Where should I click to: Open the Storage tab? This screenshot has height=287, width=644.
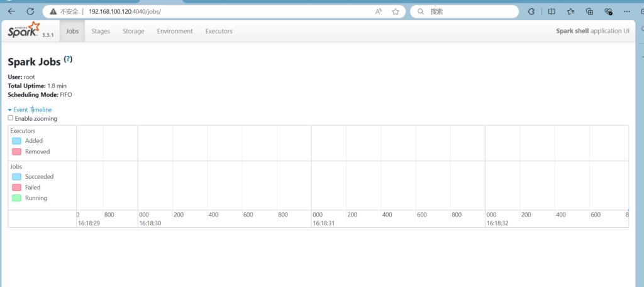click(x=133, y=31)
